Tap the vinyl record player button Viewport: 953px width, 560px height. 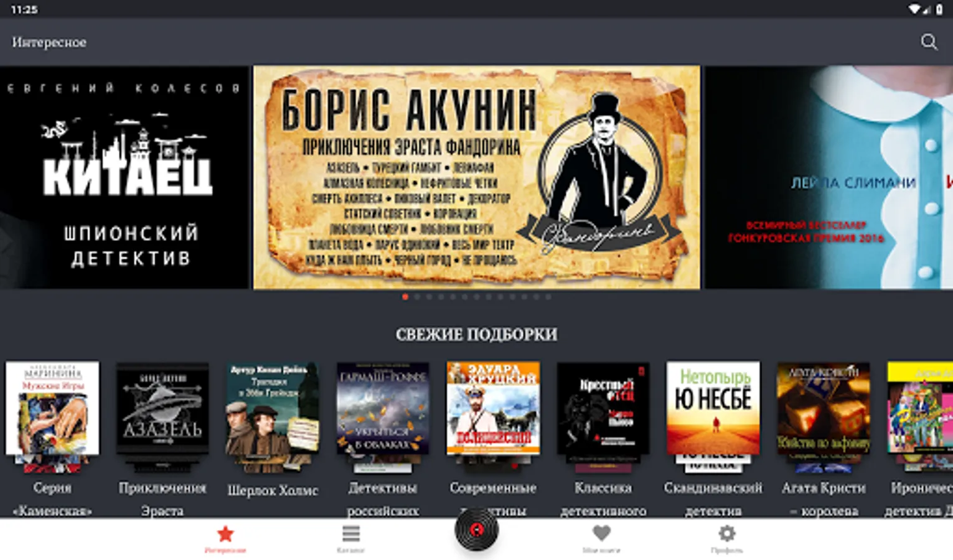[x=477, y=530]
